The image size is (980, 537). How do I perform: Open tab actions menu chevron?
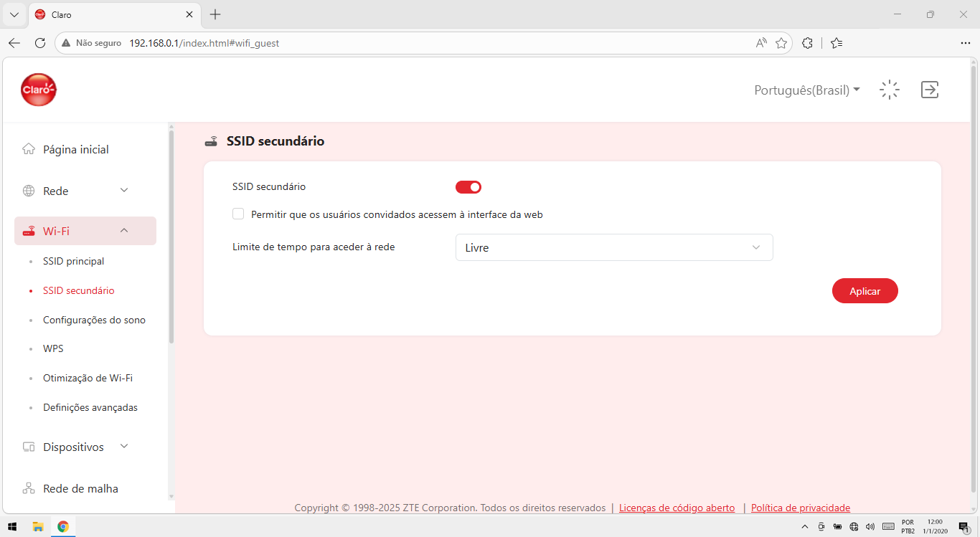[14, 14]
